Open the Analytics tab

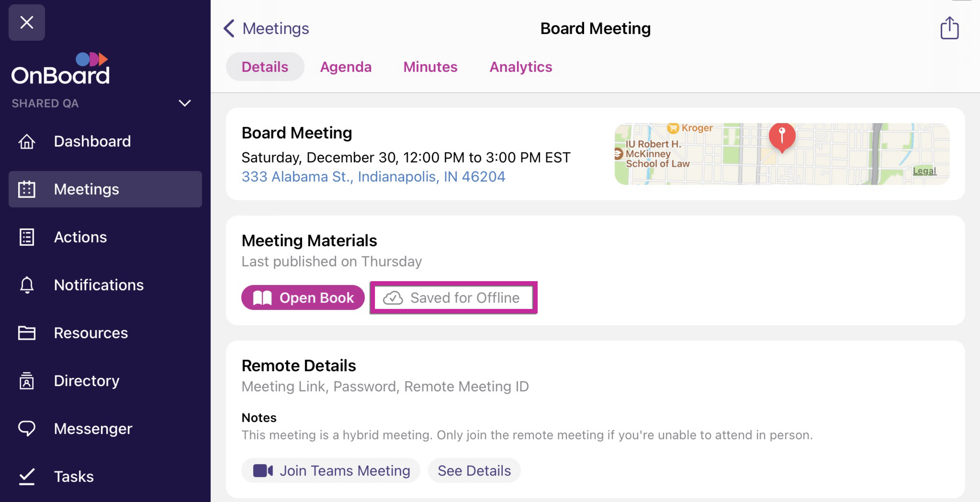[520, 67]
